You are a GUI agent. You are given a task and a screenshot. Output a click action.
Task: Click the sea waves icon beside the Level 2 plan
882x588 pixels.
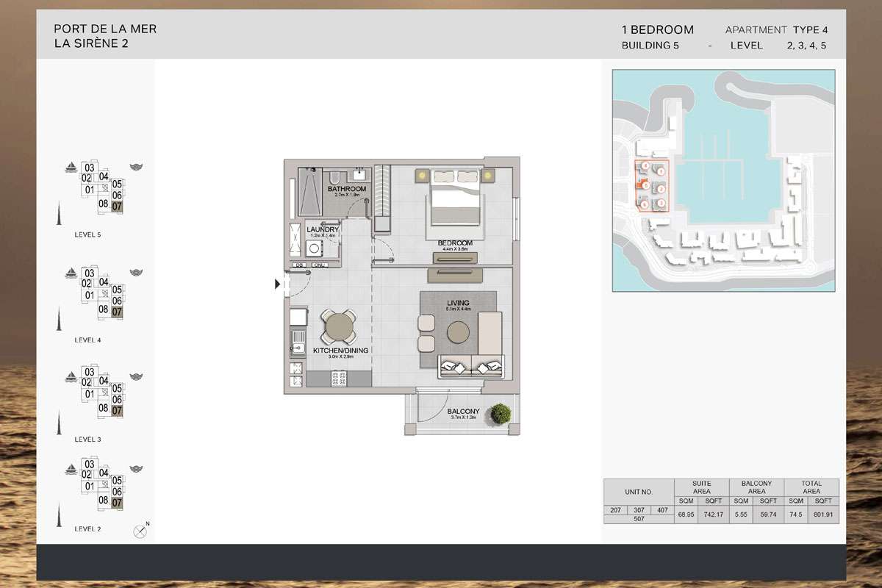pyautogui.click(x=135, y=467)
